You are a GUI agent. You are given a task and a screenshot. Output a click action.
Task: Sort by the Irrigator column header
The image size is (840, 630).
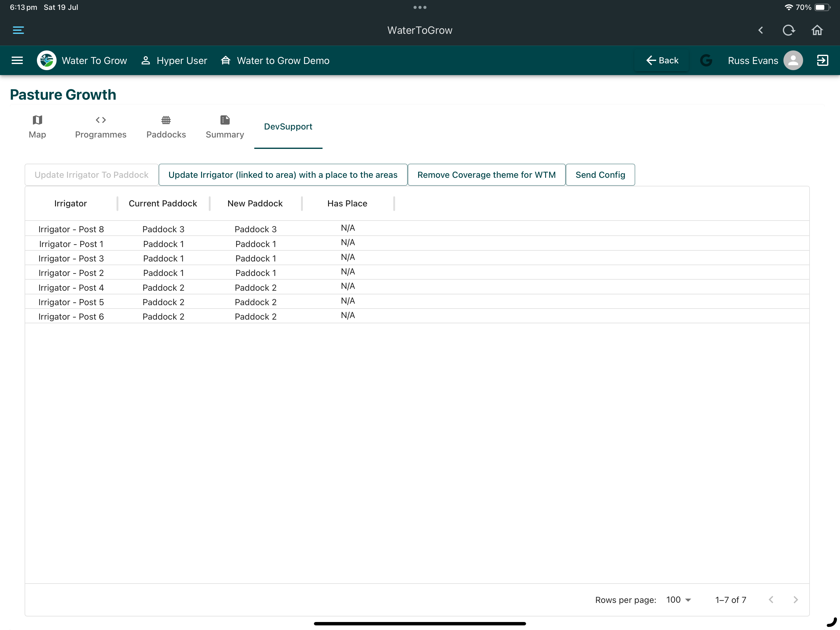pos(71,203)
